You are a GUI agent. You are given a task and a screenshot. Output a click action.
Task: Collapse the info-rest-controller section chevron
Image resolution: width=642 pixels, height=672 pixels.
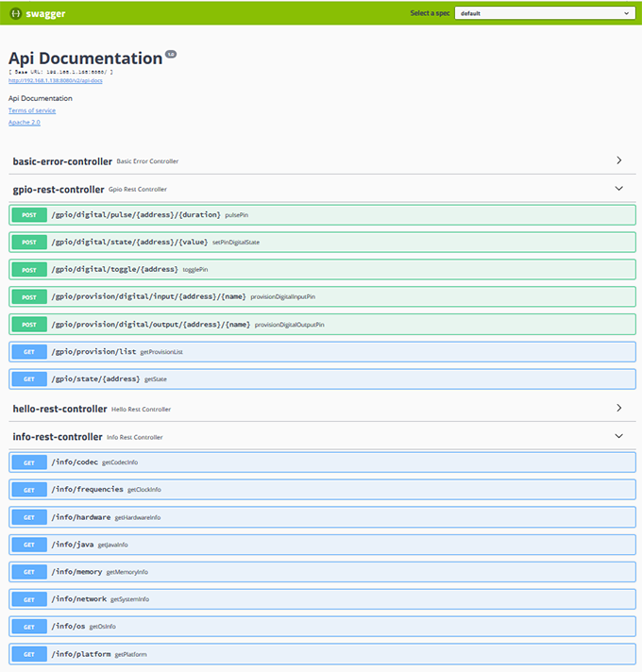[618, 436]
